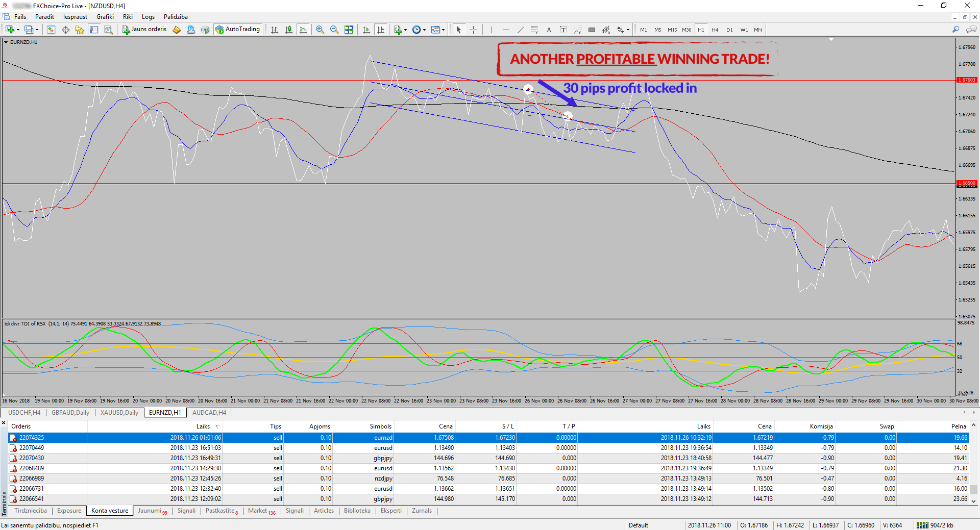The height and width of the screenshot is (530, 980).
Task: Expand the Profiles dropdown arrow
Action: [x=37, y=30]
